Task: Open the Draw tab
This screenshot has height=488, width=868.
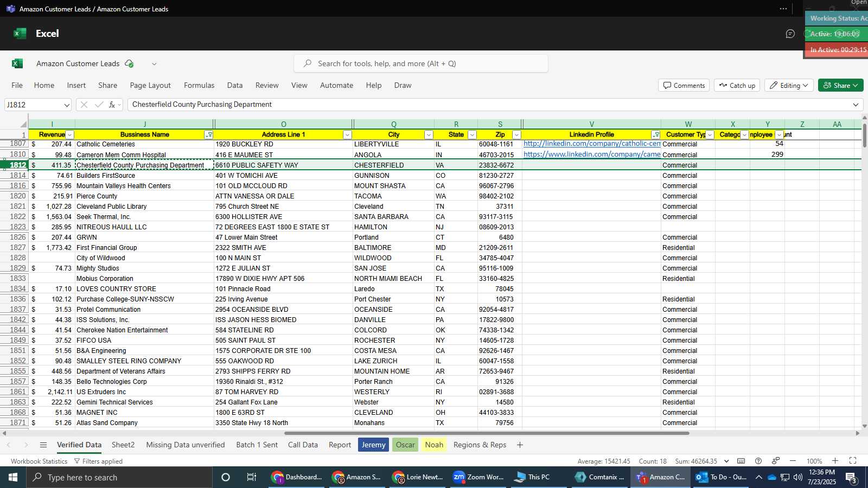Action: tap(403, 85)
